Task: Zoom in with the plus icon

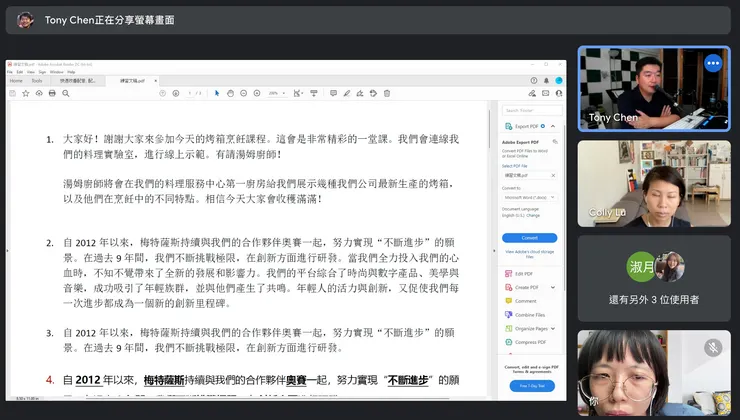Action: 257,93
